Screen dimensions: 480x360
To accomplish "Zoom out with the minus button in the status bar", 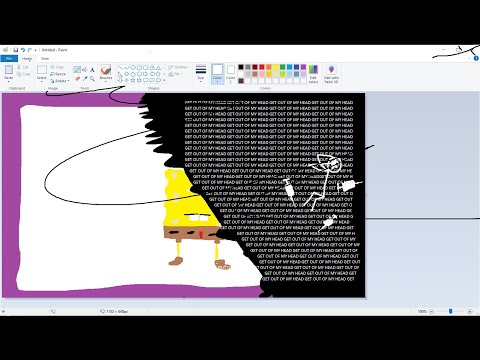I will [x=431, y=311].
